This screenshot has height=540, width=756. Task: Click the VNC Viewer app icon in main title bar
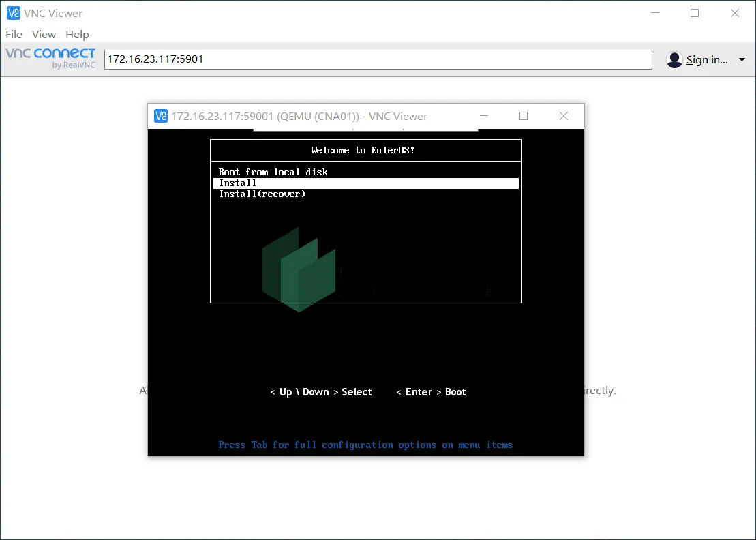[14, 13]
